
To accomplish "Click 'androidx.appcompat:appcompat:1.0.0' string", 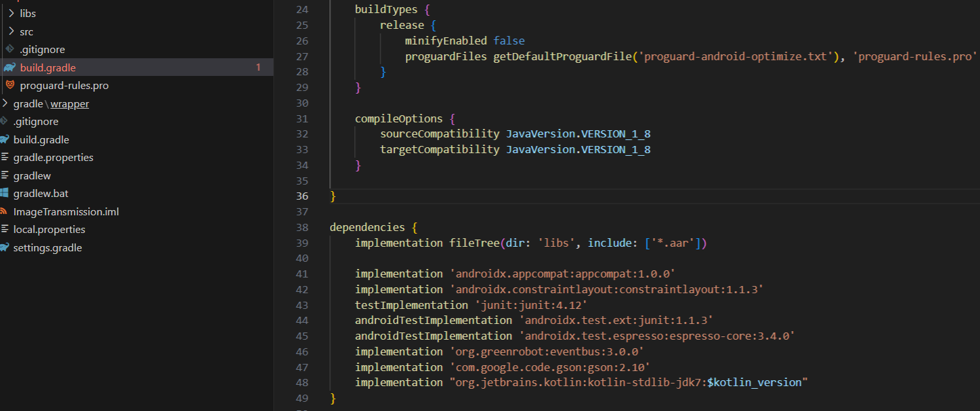I will [x=562, y=274].
